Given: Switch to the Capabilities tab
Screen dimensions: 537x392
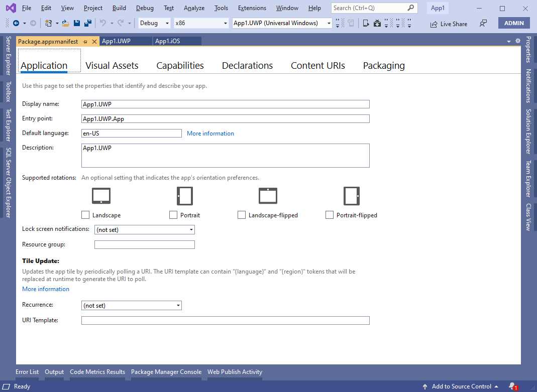Looking at the screenshot, I should [x=180, y=65].
